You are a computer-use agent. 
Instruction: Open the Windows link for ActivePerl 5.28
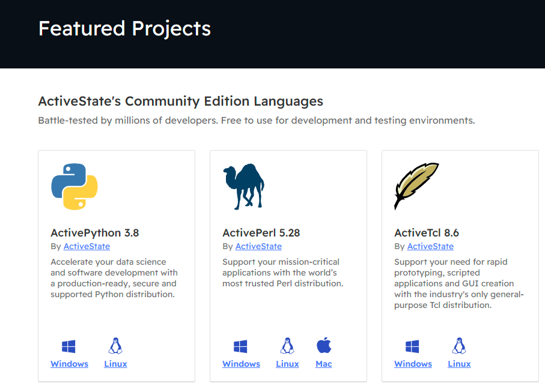[241, 364]
